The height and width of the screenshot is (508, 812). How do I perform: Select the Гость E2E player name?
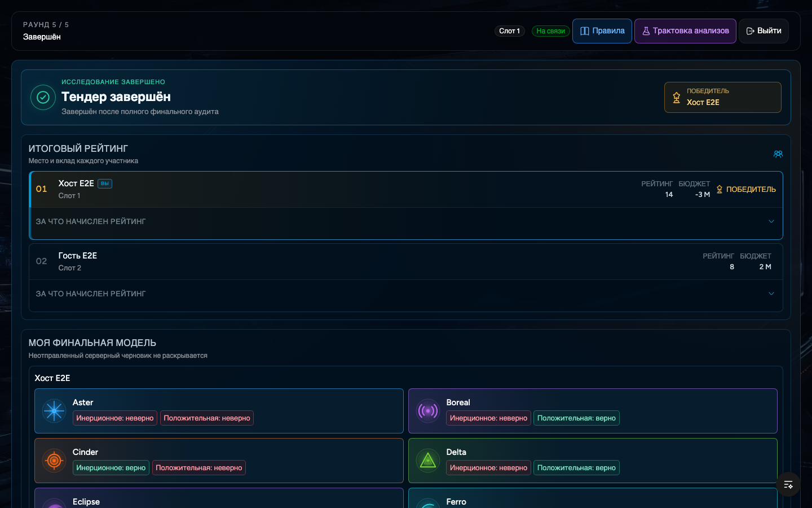[78, 256]
